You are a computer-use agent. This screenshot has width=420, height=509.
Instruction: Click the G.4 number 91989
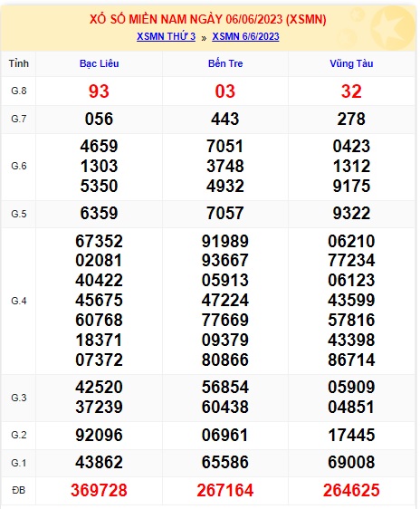(225, 242)
